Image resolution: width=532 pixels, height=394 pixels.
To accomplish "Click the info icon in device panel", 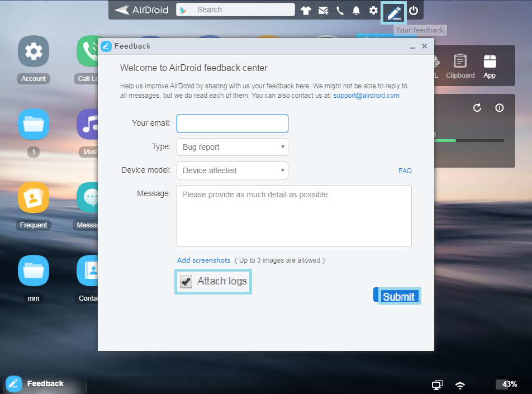I will click(500, 108).
